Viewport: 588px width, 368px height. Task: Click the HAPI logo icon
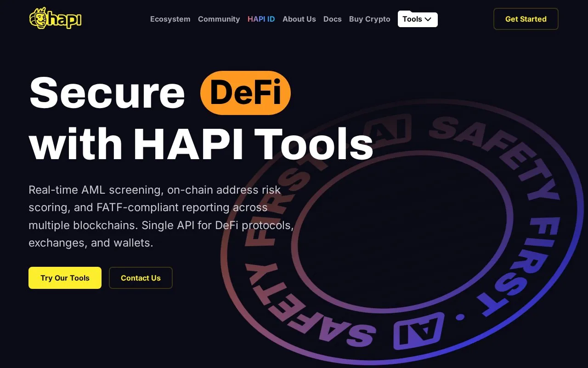(x=55, y=18)
